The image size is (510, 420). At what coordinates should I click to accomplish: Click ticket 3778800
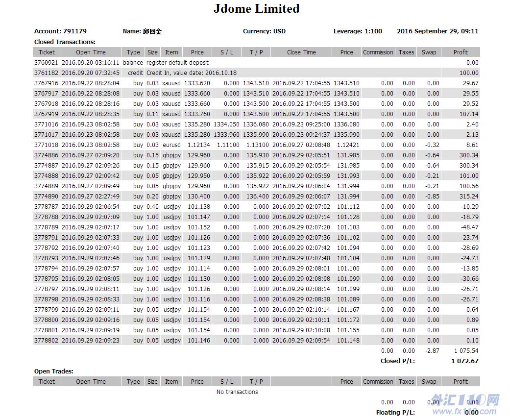click(46, 320)
